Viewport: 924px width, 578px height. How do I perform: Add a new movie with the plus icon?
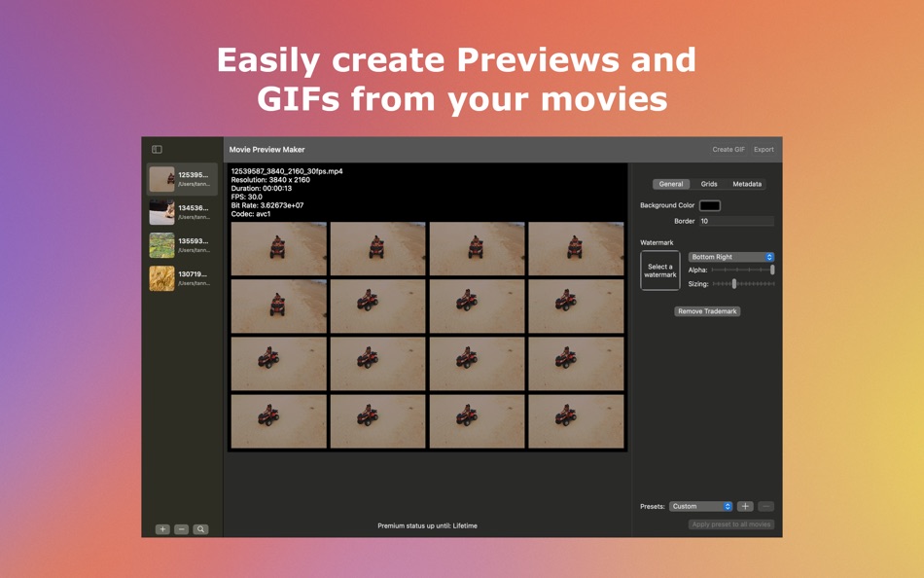[x=161, y=528]
